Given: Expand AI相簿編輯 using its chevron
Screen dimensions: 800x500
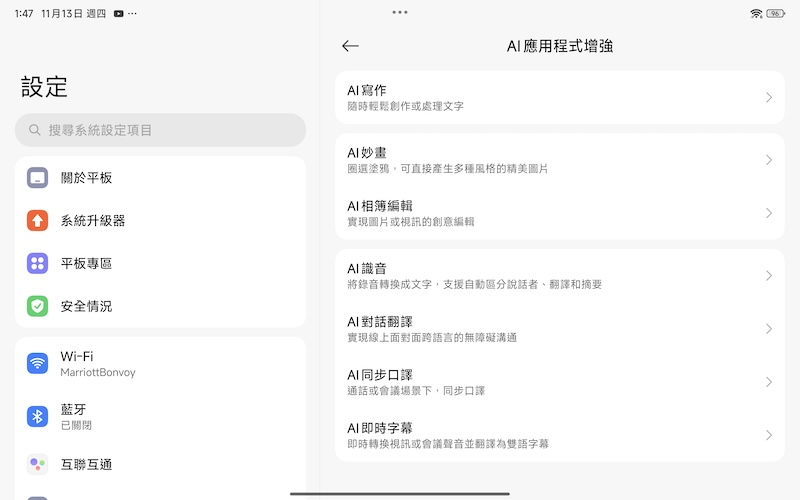Looking at the screenshot, I should pyautogui.click(x=768, y=213).
